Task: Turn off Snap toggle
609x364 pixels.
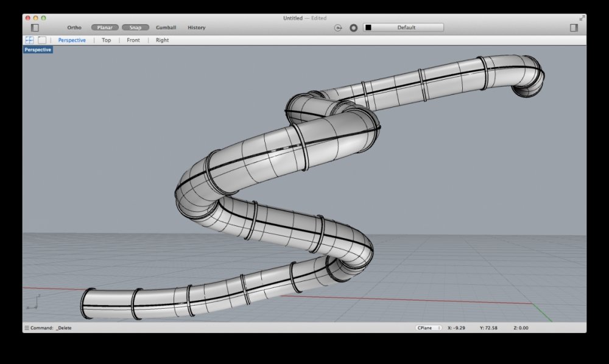Action: 135,27
